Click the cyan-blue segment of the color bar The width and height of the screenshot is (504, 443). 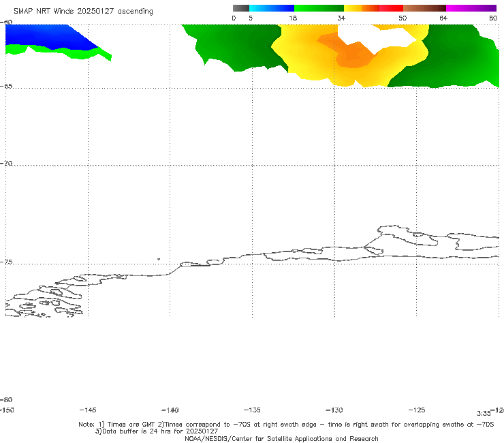(272, 8)
